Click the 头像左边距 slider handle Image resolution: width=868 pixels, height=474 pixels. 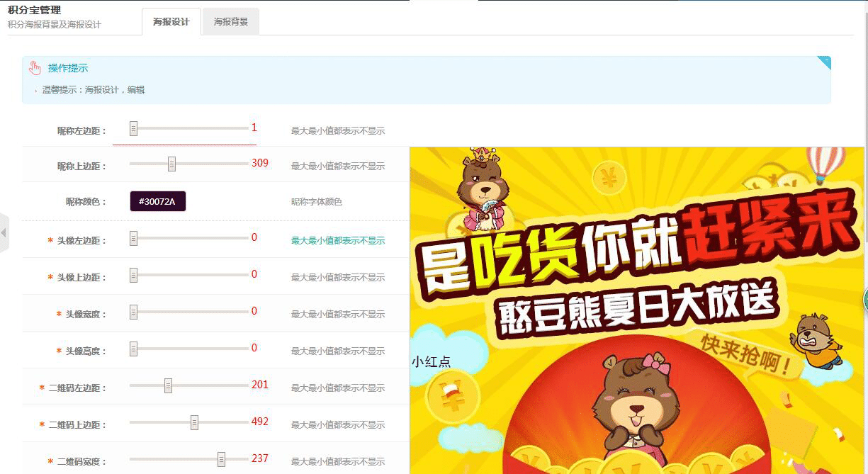pyautogui.click(x=133, y=238)
